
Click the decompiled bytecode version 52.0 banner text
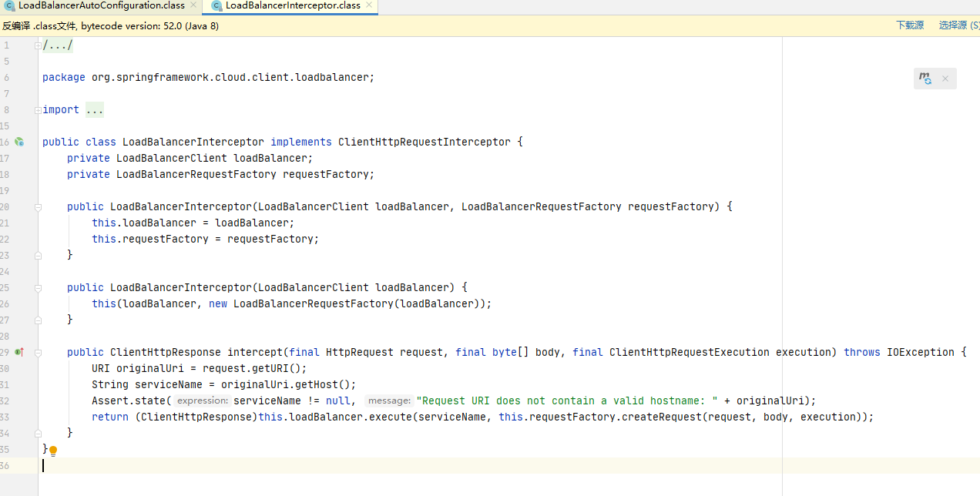(110, 25)
